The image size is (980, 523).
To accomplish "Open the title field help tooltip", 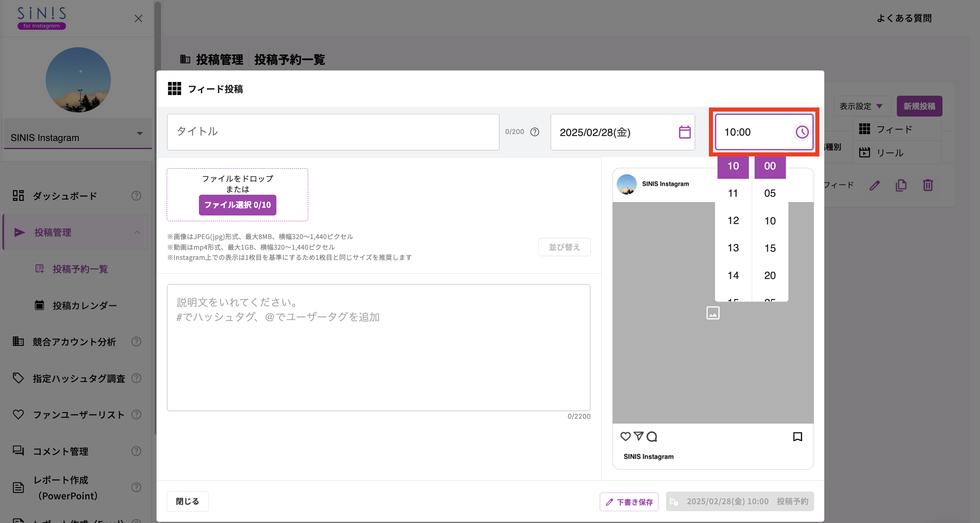I will coord(534,132).
